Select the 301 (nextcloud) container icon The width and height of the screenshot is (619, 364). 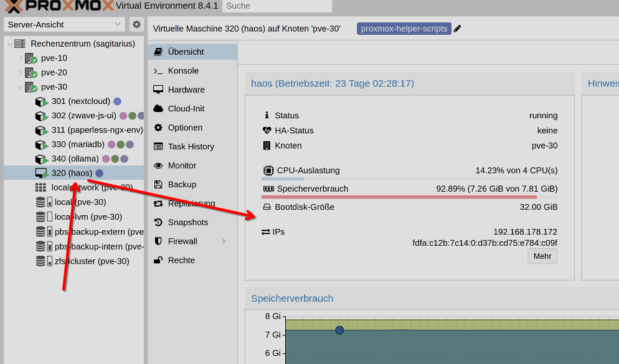tap(41, 101)
